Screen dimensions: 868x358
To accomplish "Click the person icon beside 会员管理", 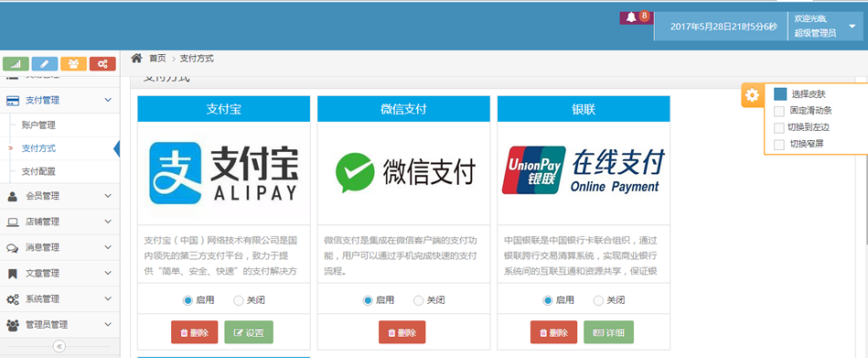I will [x=12, y=196].
